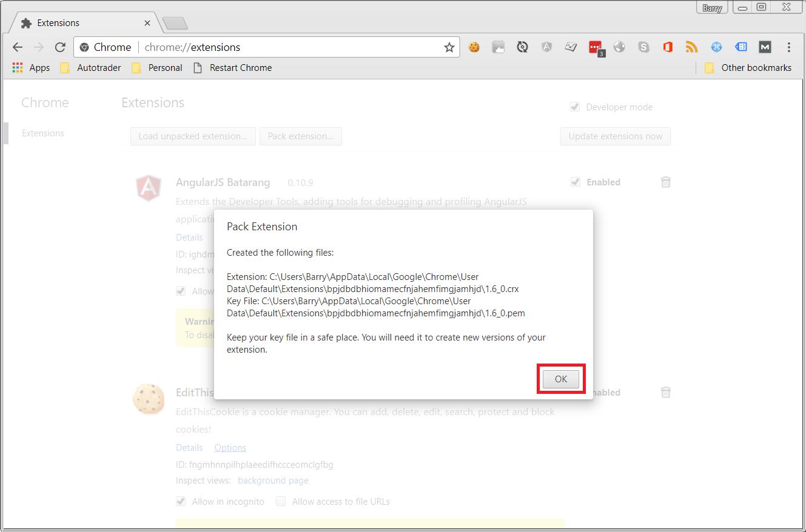This screenshot has width=806, height=532.
Task: Go back with the browser back arrow
Action: click(x=18, y=47)
